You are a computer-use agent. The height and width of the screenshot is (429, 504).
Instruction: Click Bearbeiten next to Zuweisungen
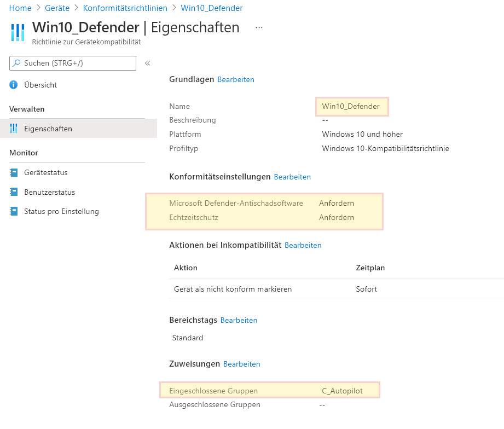243,364
